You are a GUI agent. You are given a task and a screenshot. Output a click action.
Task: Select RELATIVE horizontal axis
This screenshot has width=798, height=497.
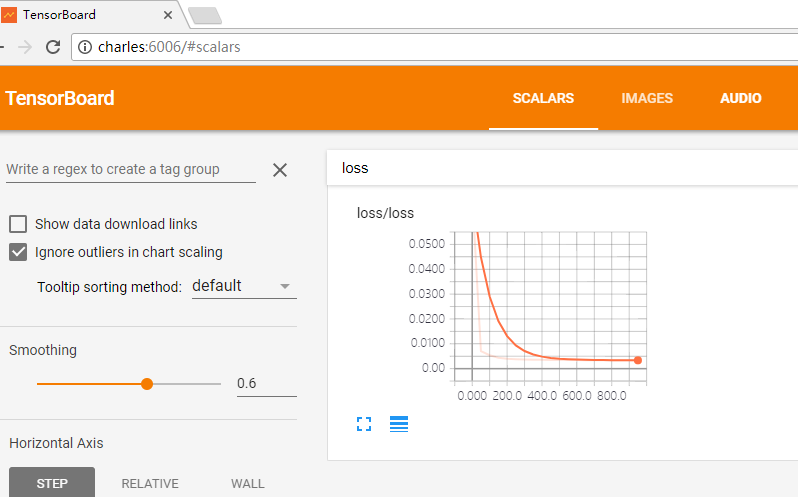pos(150,483)
